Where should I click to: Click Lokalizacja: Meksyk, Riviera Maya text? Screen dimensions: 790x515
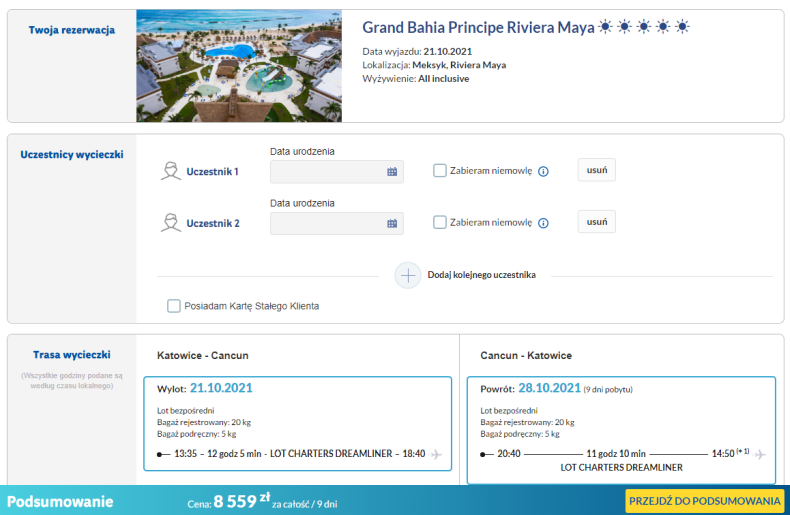click(434, 65)
